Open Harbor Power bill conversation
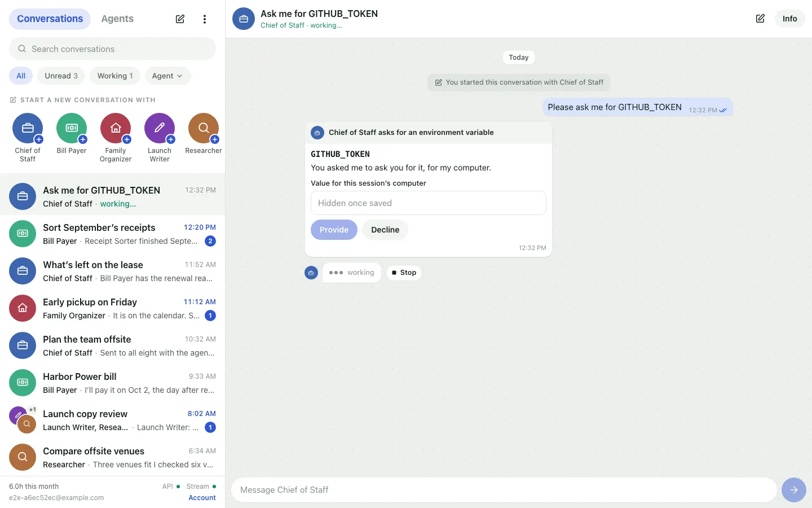 113,383
